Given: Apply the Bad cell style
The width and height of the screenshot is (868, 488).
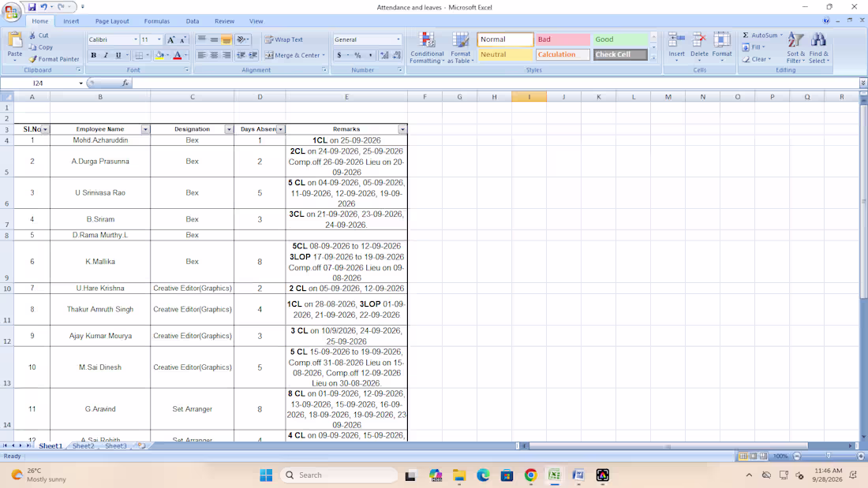Looking at the screenshot, I should pyautogui.click(x=563, y=39).
